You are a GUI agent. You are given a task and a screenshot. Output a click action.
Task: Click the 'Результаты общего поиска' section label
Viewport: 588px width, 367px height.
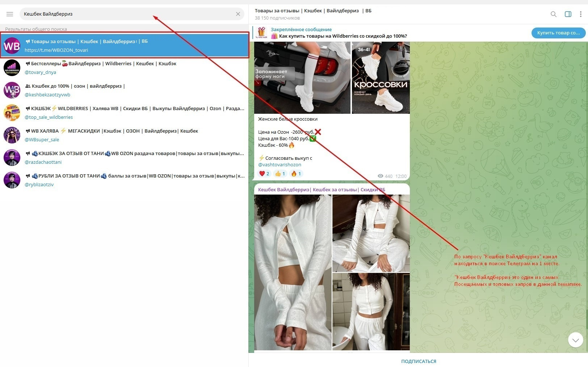coord(36,29)
